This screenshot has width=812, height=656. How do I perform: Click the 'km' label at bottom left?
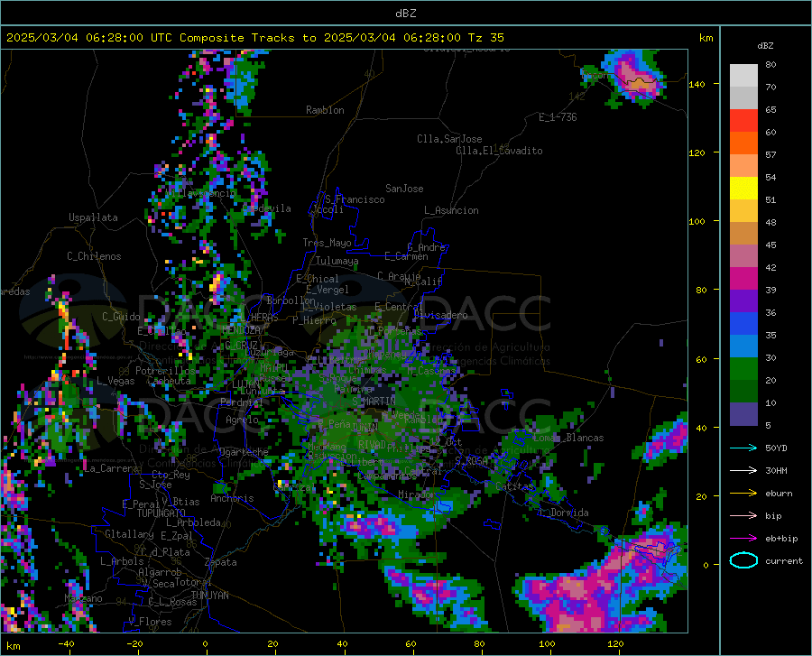click(13, 646)
